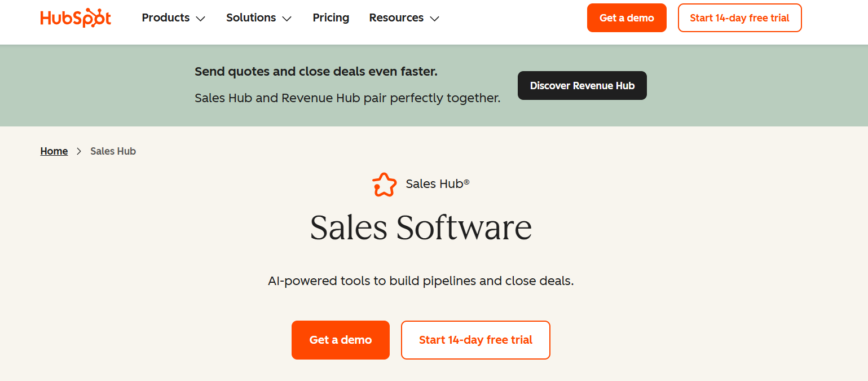The height and width of the screenshot is (381, 868).
Task: Click the orange Get a demo button below the tagline
Action: click(341, 340)
